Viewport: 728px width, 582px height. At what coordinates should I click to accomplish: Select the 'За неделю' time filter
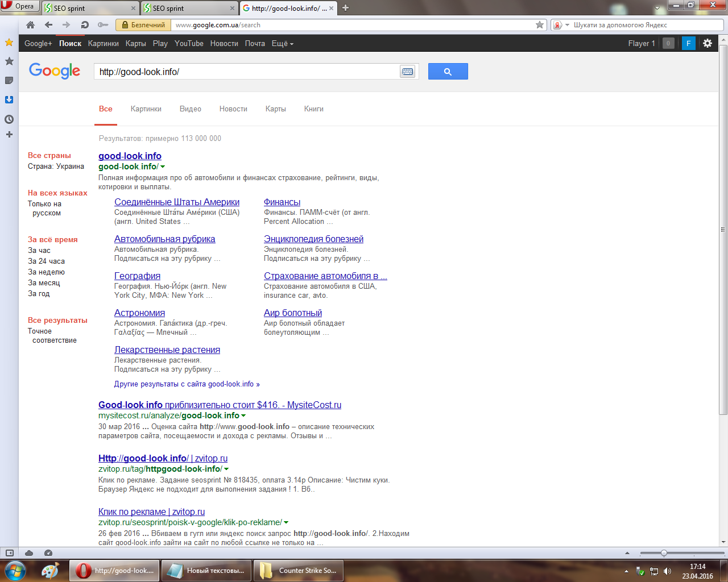47,272
